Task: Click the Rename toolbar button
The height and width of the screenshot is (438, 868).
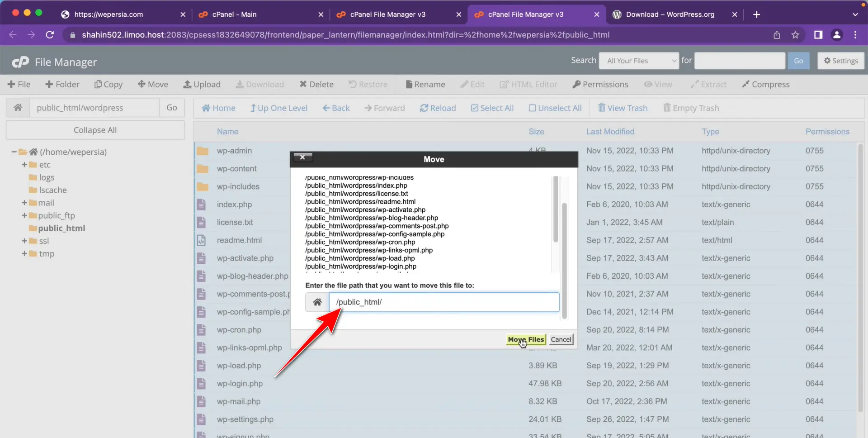Action: point(425,84)
